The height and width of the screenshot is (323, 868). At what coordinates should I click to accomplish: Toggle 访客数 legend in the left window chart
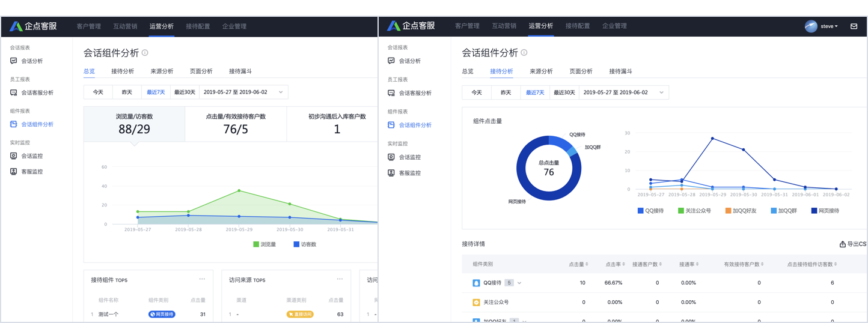click(305, 244)
